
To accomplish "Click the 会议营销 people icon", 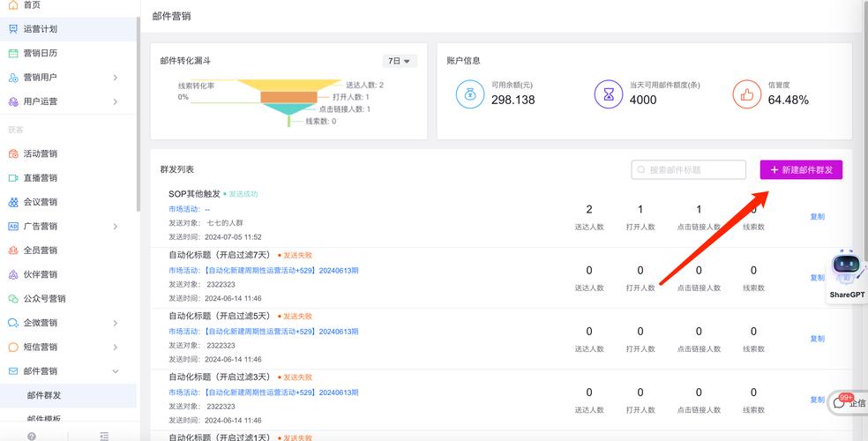I will [13, 202].
